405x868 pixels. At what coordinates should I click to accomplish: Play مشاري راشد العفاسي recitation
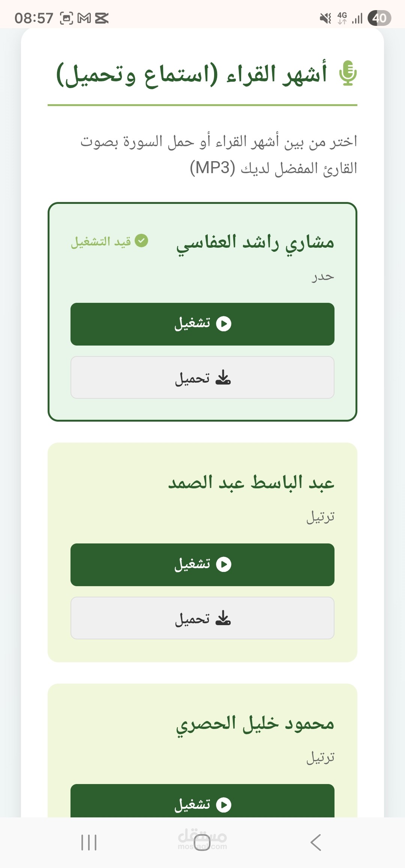[202, 324]
